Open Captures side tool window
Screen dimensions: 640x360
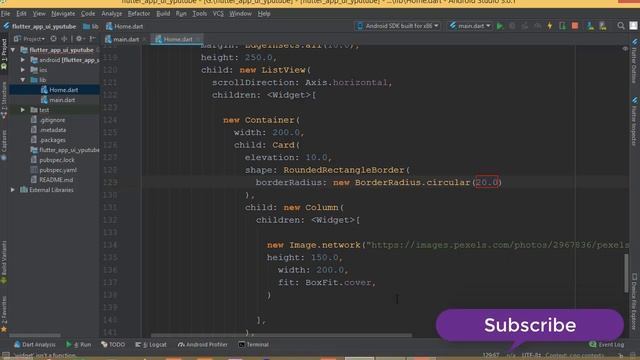pos(4,145)
